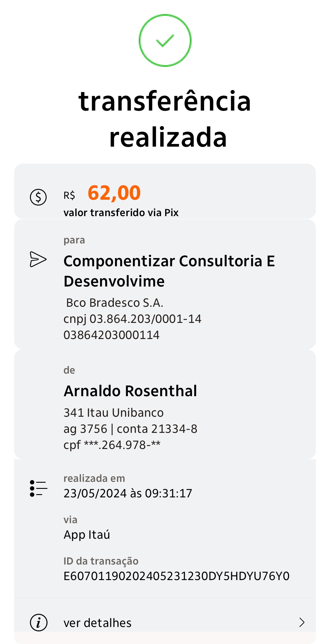Tap the green success checkmark icon

coord(165,40)
